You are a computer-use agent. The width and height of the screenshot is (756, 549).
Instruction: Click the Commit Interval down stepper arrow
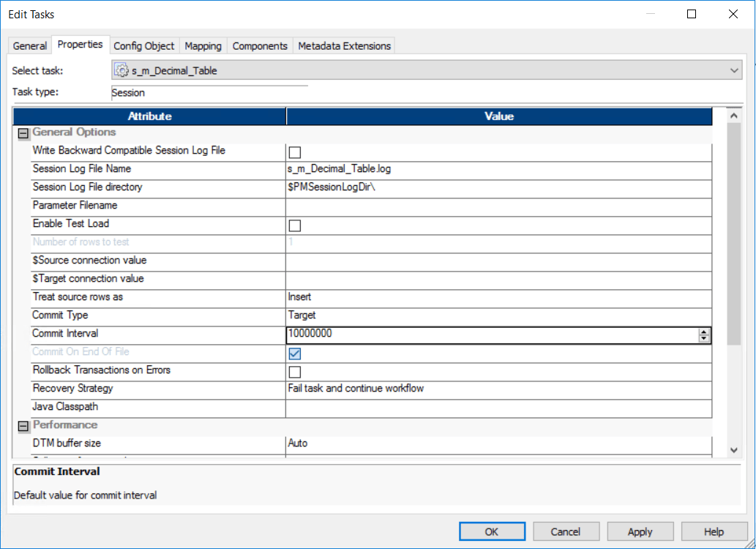[x=705, y=337]
